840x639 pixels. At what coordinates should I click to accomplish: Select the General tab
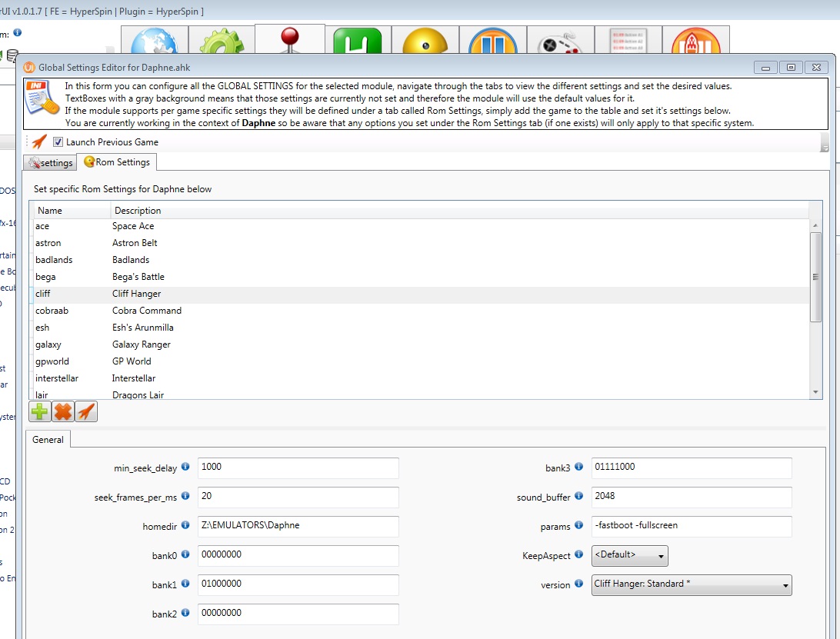(48, 440)
